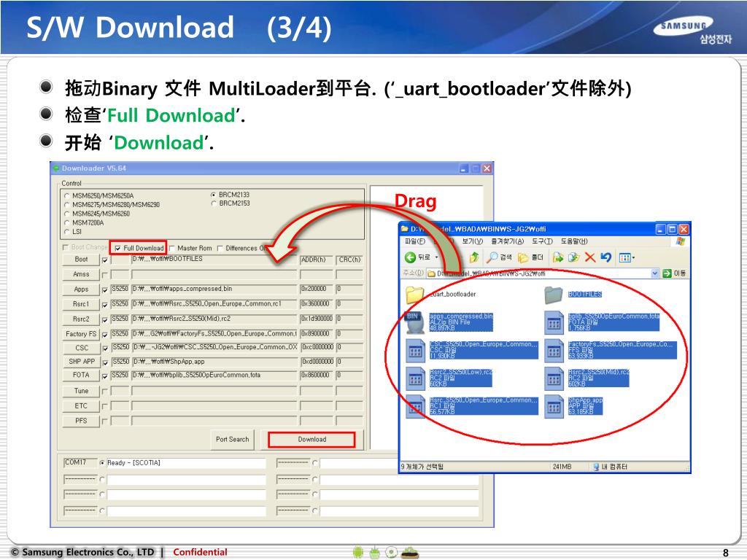
Task: Click the Move To folder icon
Action: (x=558, y=257)
